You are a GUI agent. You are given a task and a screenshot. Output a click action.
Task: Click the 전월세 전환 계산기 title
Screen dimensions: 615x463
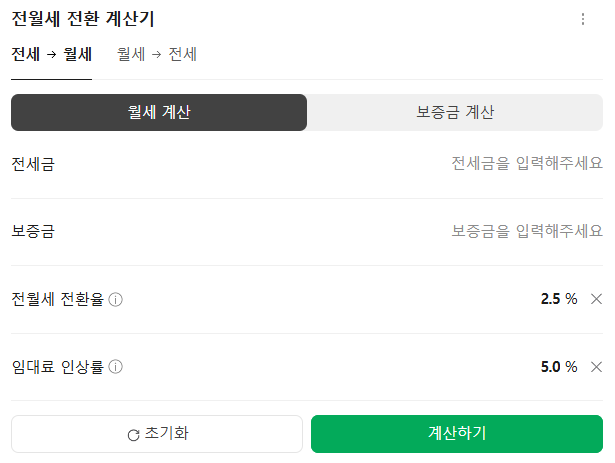83,19
